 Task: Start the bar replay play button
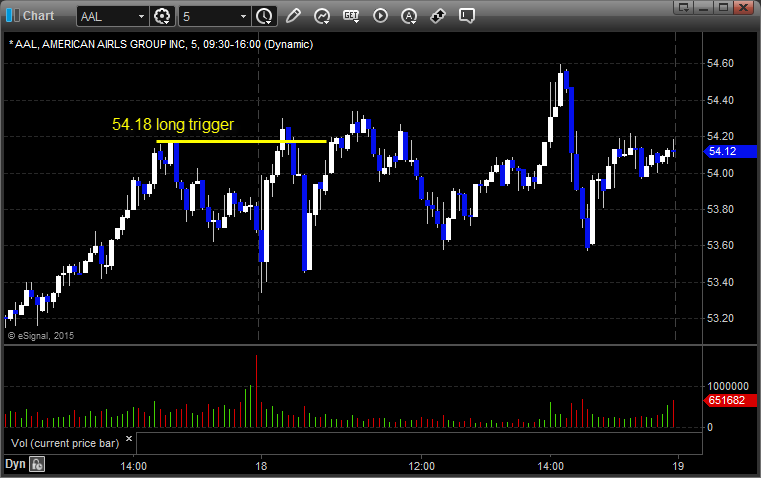click(x=380, y=16)
